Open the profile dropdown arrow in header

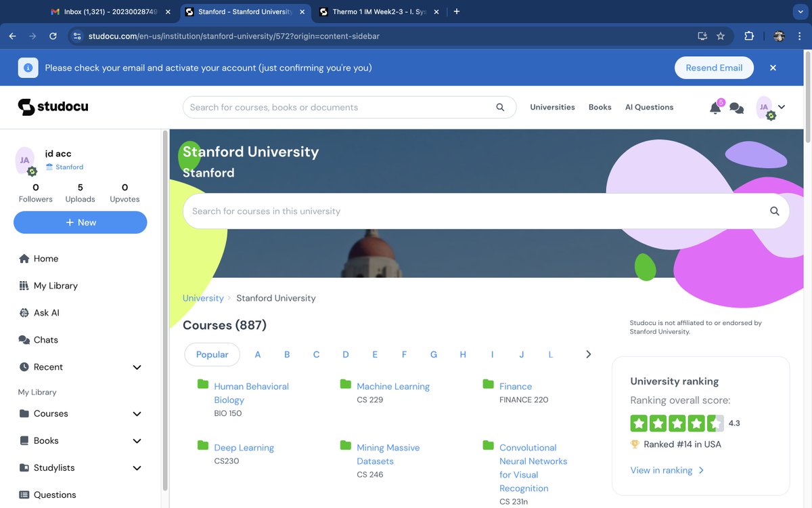click(782, 107)
